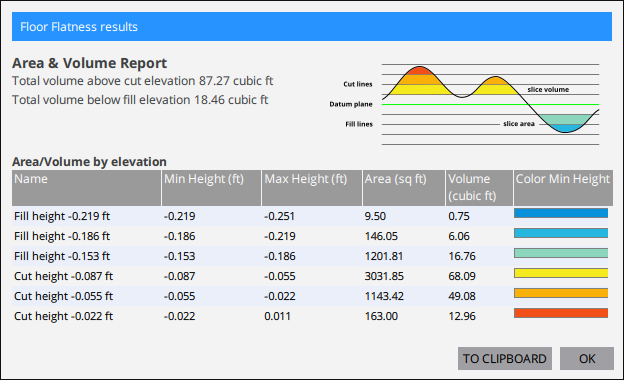
Task: Select the Fill height -0.186 ft row
Action: (312, 236)
